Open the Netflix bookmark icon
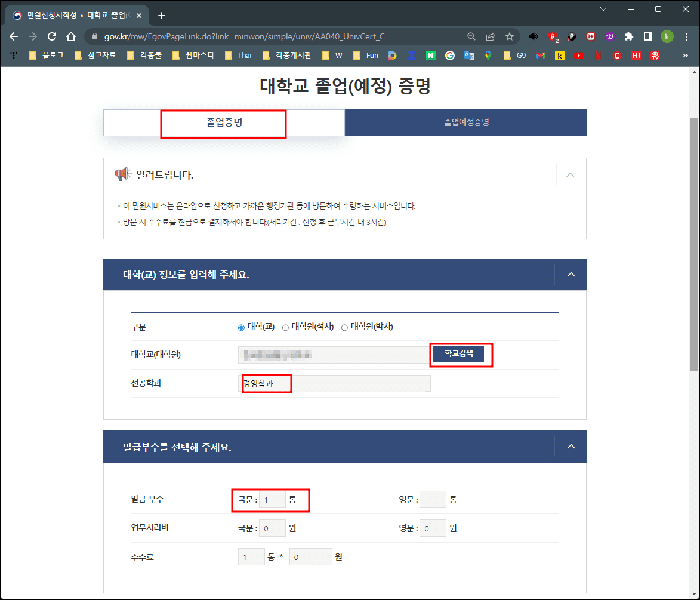Image resolution: width=700 pixels, height=600 pixels. [x=597, y=55]
